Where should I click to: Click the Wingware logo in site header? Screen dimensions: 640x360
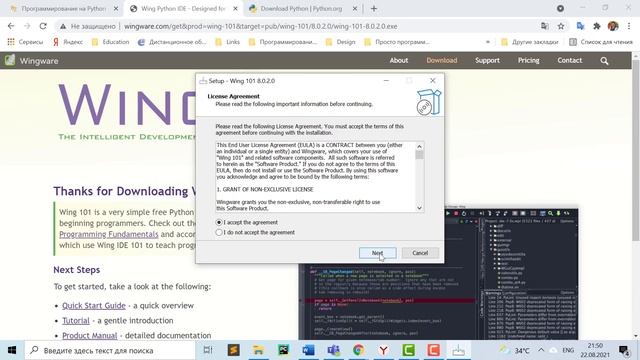pos(32,60)
